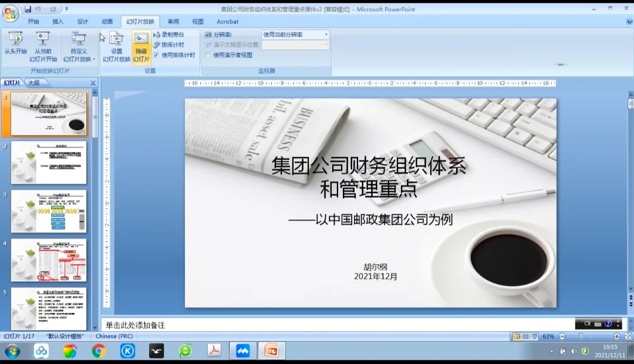Open Quick Access Toolbar customize arrow
The height and width of the screenshot is (364, 634).
click(66, 9)
